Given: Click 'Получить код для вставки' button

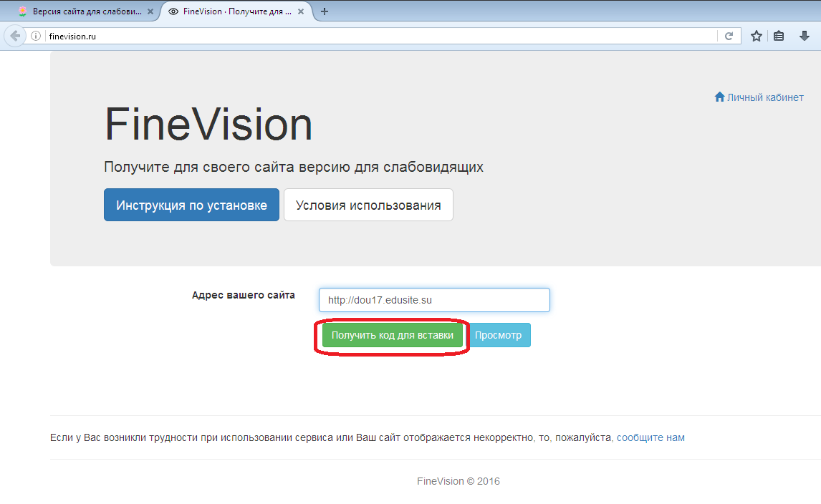Looking at the screenshot, I should (392, 335).
